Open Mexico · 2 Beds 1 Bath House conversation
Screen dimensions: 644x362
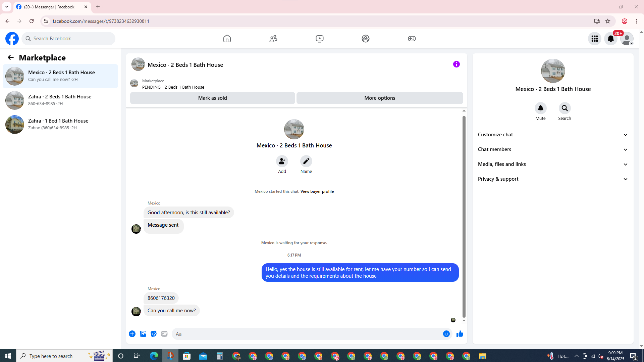click(60, 76)
